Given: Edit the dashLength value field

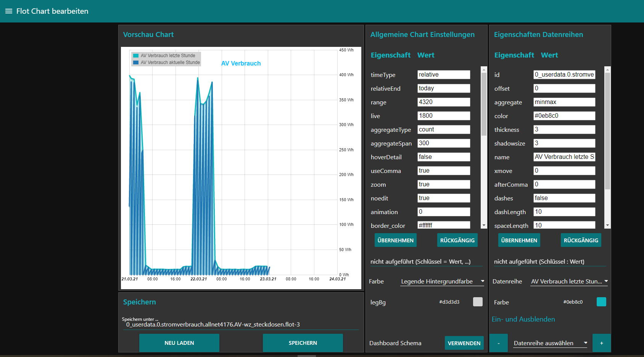Looking at the screenshot, I should coord(564,212).
